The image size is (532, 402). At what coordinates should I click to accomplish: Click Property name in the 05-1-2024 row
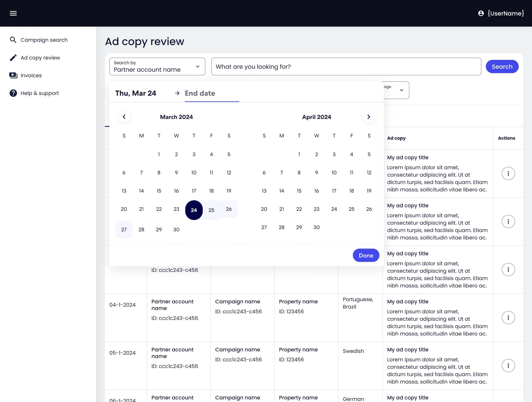(x=298, y=350)
